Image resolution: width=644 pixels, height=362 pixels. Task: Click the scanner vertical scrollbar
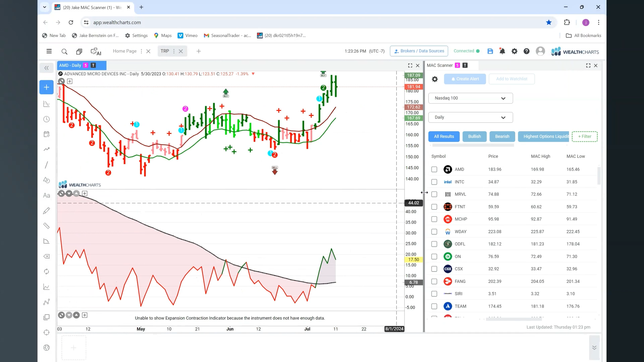[x=599, y=176]
